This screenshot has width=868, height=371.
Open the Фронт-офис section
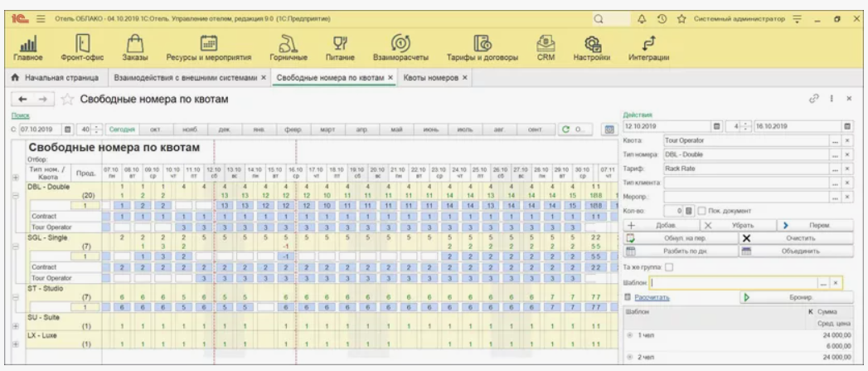(82, 48)
